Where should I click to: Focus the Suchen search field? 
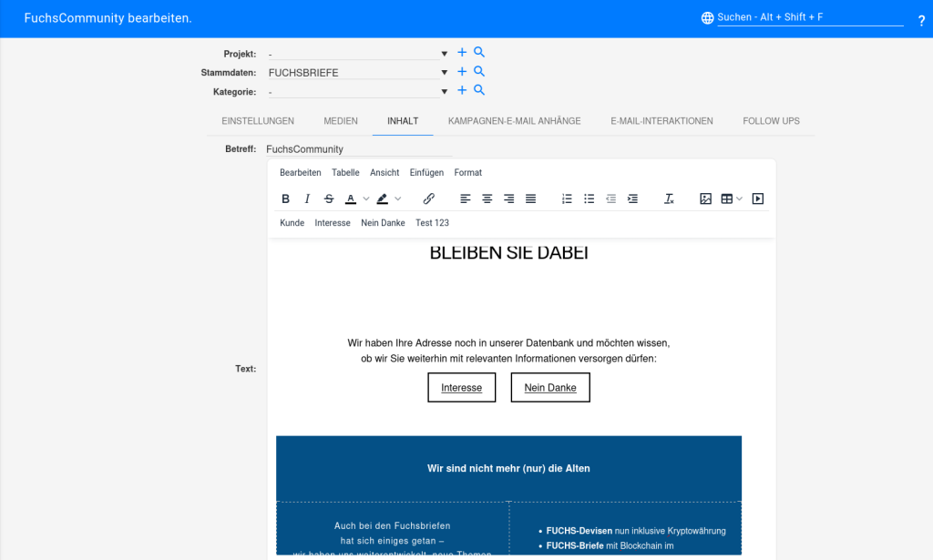click(x=810, y=18)
